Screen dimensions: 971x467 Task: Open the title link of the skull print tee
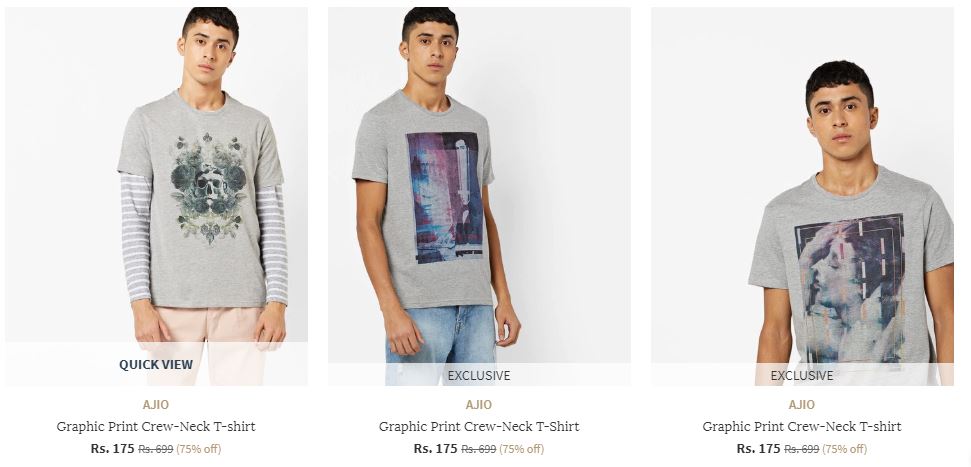click(156, 426)
